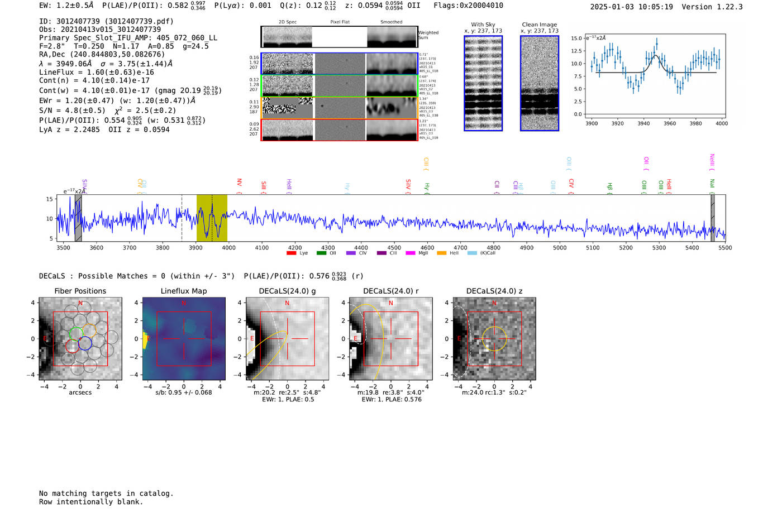The image size is (782, 532).
Task: Click the Primary Spec_Slot_IFU_AMP text line
Action: (128, 38)
